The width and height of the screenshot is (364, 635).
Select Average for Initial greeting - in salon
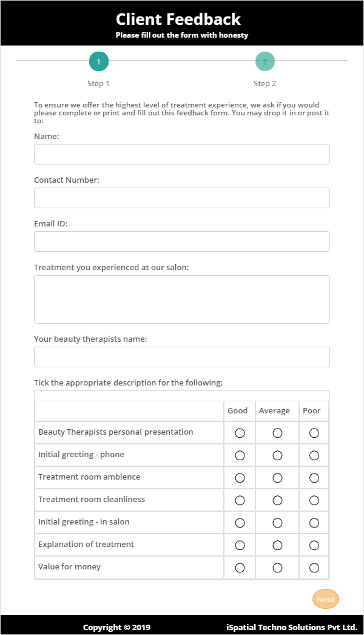point(277,523)
